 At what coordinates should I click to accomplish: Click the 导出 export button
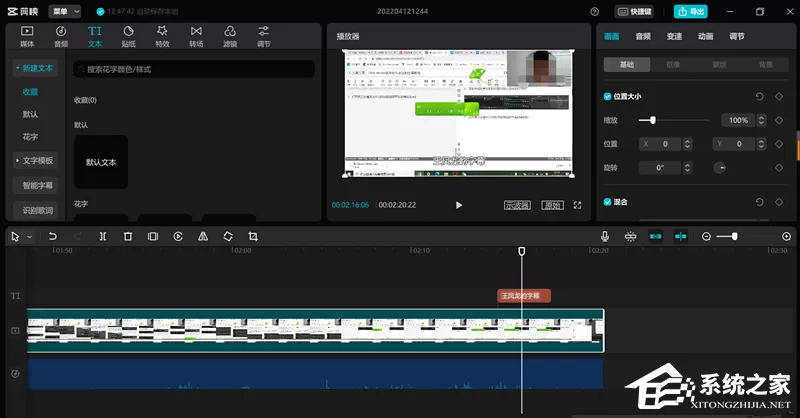691,11
